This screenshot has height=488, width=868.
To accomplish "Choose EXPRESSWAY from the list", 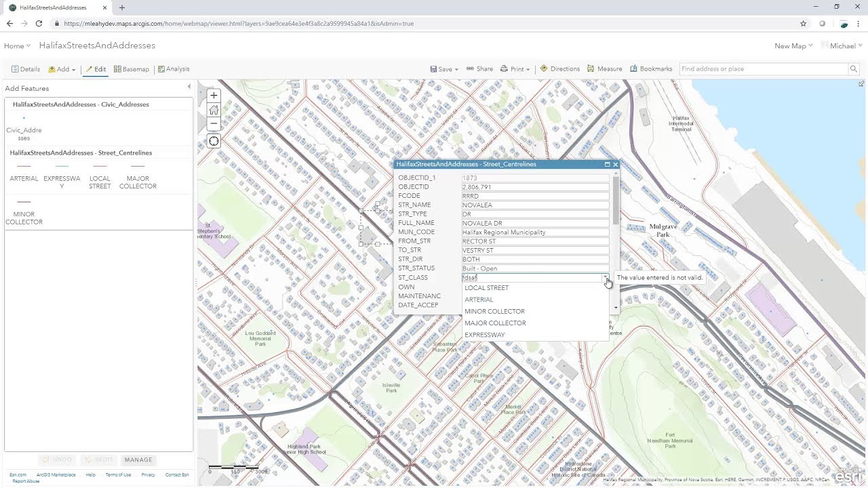I will click(x=535, y=335).
